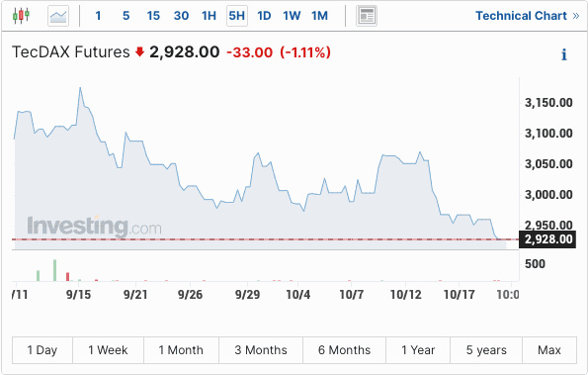Click the red down arrow indicator
This screenshot has height=375, width=588.
click(140, 51)
